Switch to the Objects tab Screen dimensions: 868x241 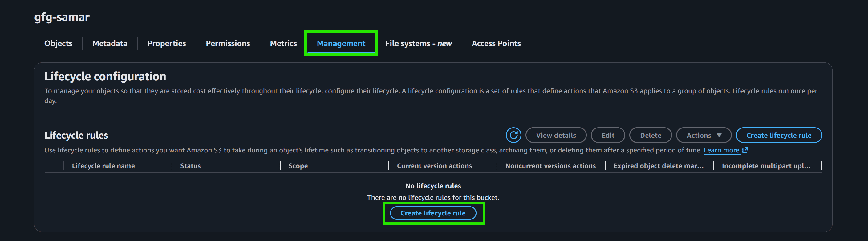tap(58, 43)
